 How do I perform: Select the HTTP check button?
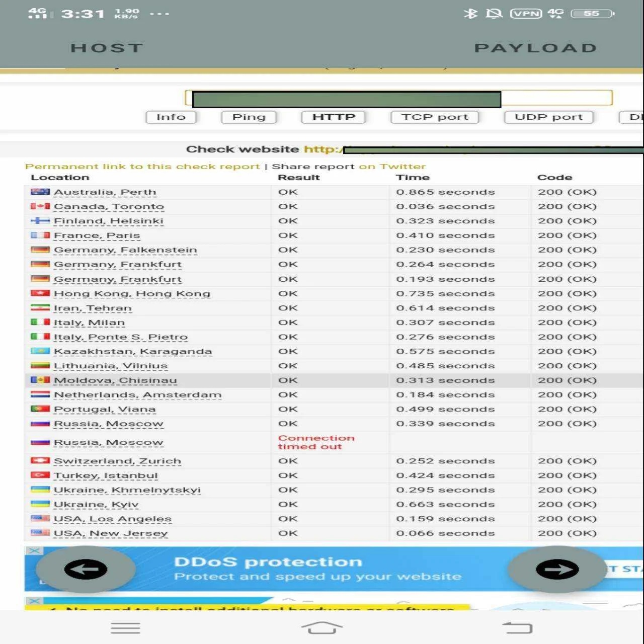pyautogui.click(x=334, y=117)
